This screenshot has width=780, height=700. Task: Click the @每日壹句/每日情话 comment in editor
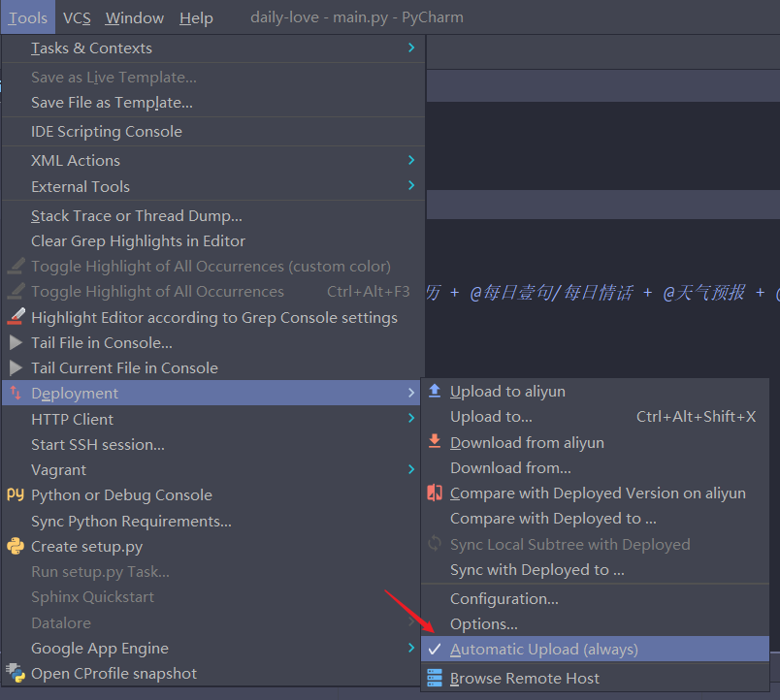click(552, 293)
